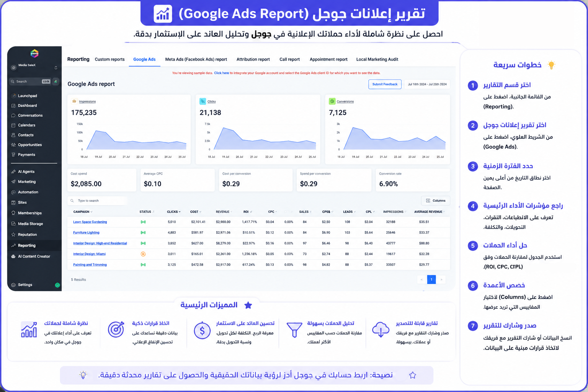Sort table by SALES column header

[305, 212]
